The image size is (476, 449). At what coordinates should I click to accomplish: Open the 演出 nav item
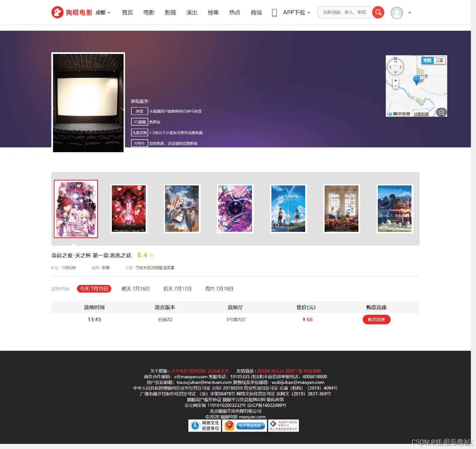(192, 13)
